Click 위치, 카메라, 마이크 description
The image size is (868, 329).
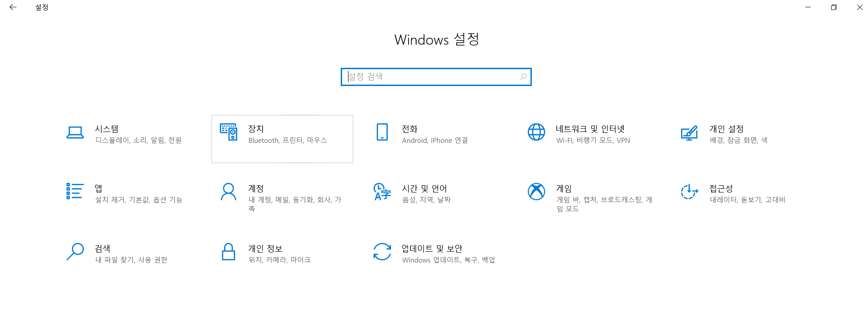point(279,260)
